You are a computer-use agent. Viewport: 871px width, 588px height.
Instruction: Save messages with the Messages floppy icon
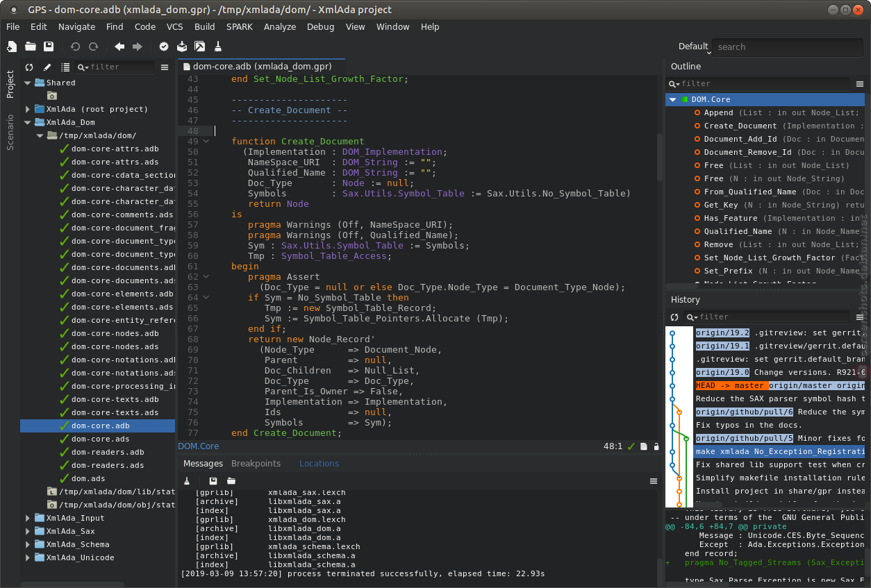(x=213, y=481)
